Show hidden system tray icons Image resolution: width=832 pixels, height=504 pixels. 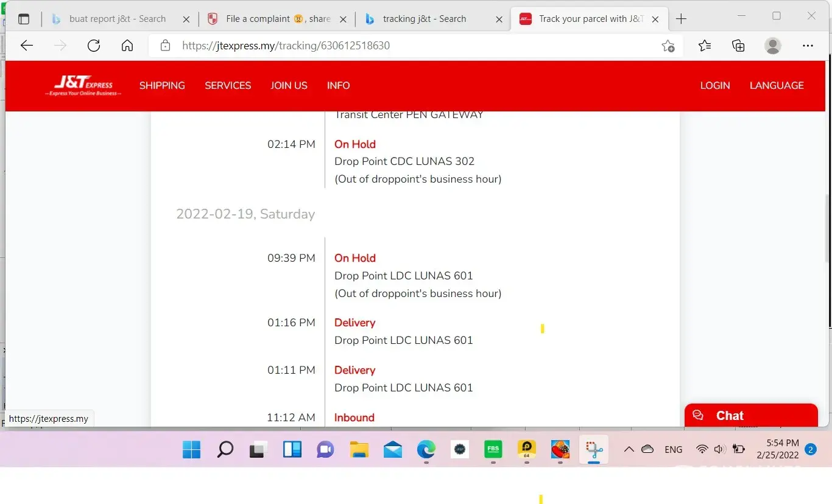(629, 449)
